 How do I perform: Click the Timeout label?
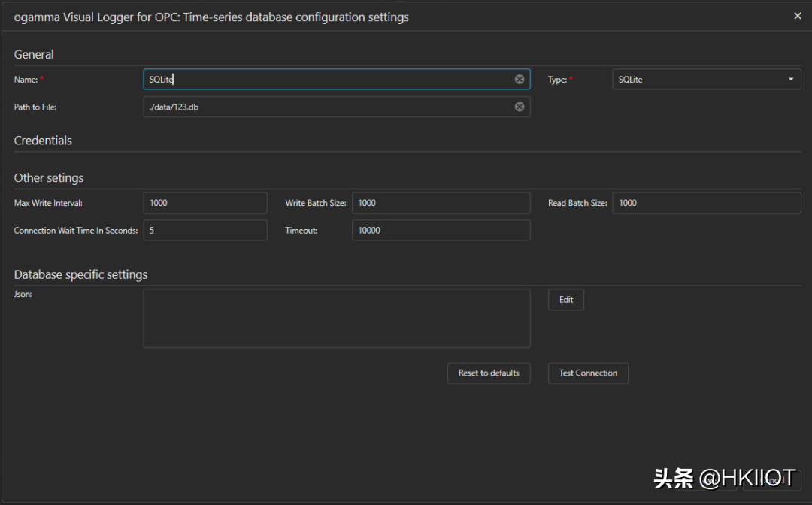tap(301, 230)
